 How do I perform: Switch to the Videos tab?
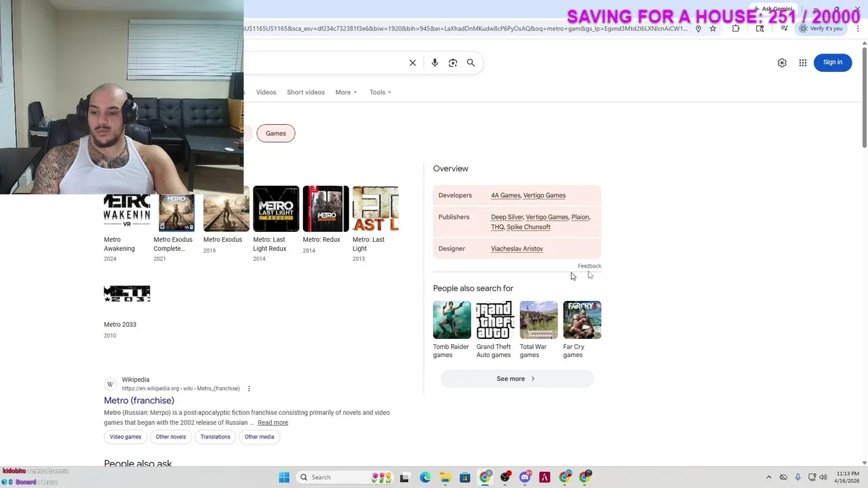click(266, 92)
